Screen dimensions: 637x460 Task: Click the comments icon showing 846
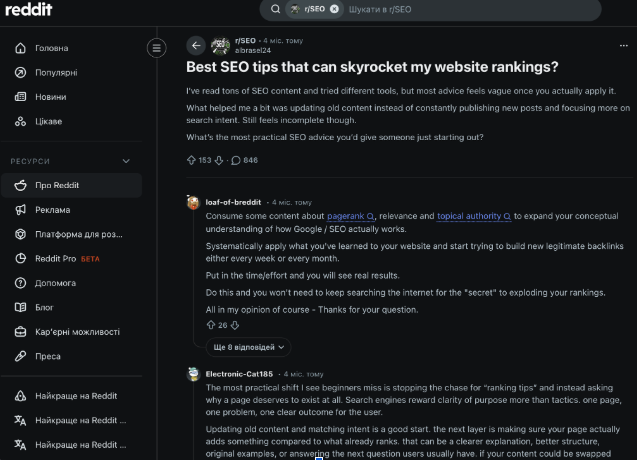236,160
